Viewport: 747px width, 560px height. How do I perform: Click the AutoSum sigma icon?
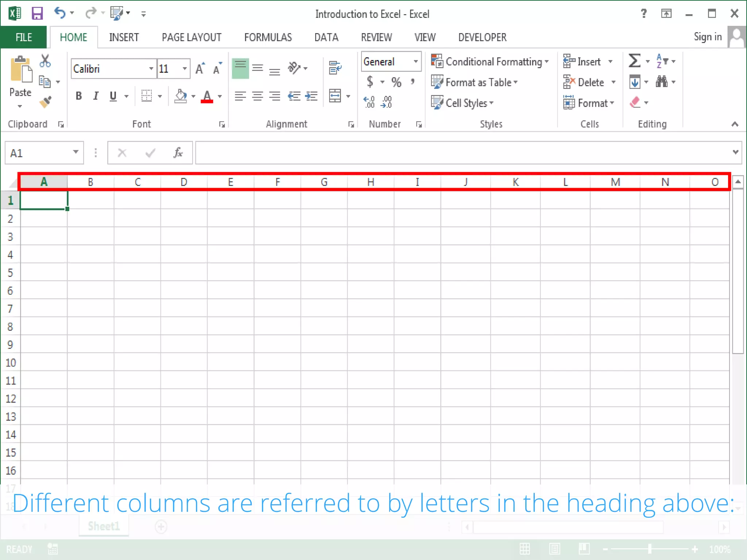pos(635,61)
